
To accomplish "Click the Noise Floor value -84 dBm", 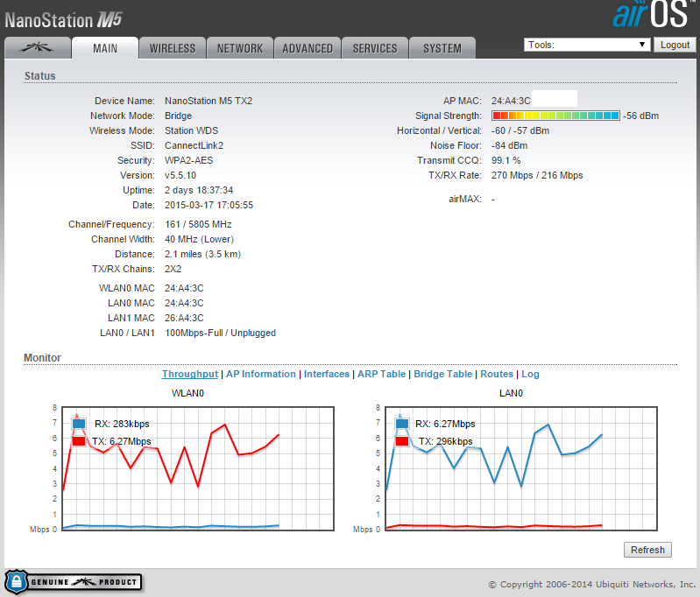I will pos(509,145).
